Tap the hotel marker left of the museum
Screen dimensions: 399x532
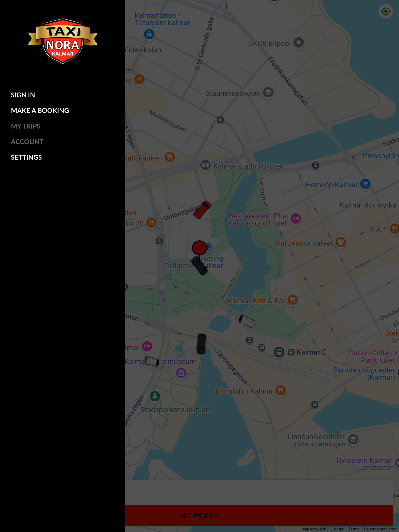(x=147, y=346)
